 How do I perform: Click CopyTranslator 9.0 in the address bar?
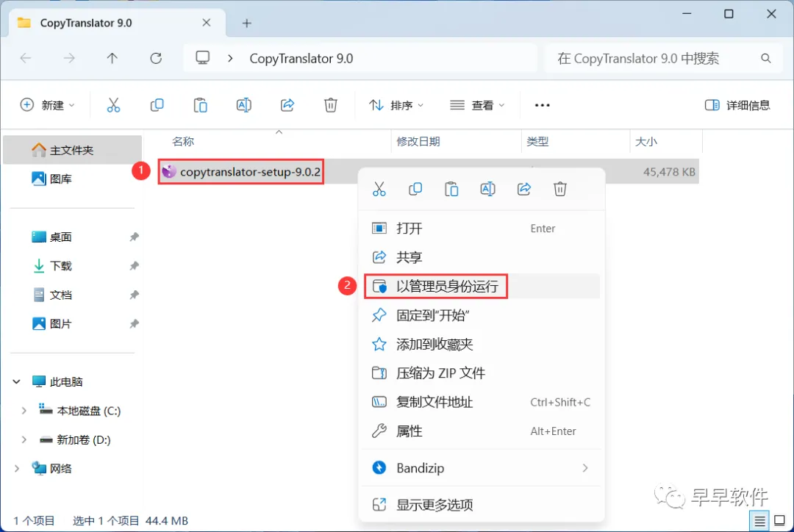[301, 58]
